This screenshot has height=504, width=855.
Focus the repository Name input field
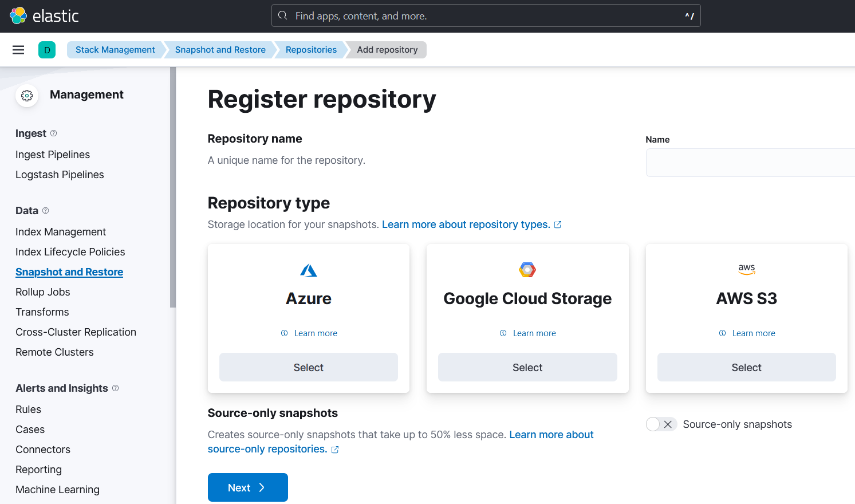(750, 163)
